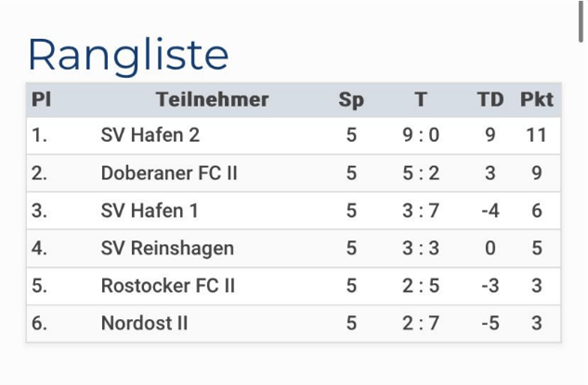Click the Rangliste heading
This screenshot has width=588, height=385.
[128, 55]
